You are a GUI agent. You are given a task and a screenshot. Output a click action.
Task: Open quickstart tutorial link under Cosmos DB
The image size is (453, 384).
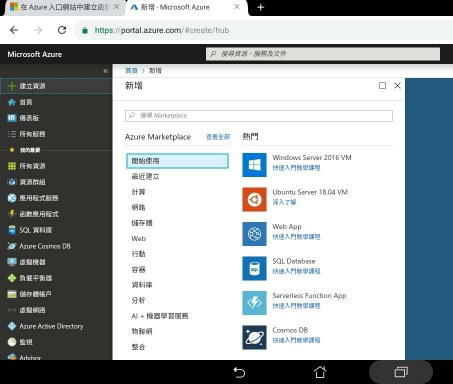[x=296, y=340]
